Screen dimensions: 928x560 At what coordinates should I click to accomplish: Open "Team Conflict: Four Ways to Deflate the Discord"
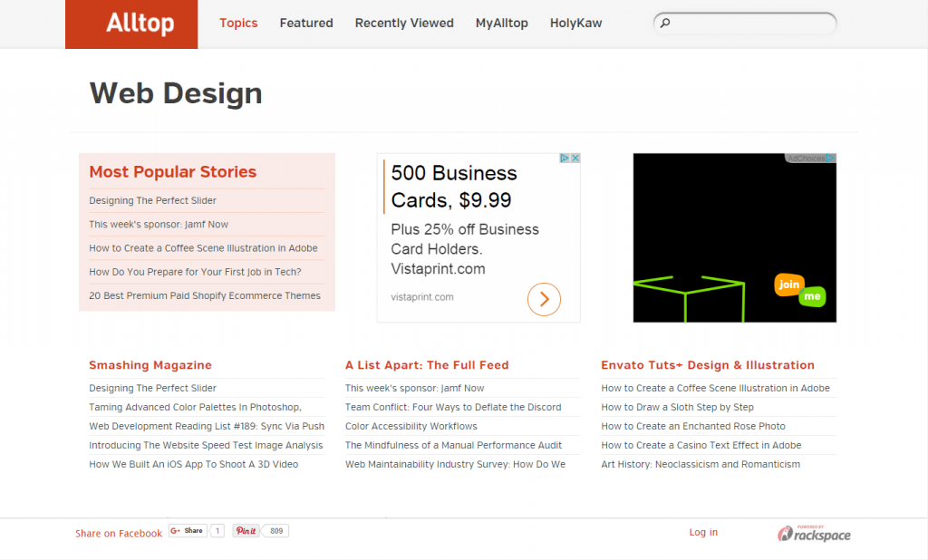[x=453, y=407]
